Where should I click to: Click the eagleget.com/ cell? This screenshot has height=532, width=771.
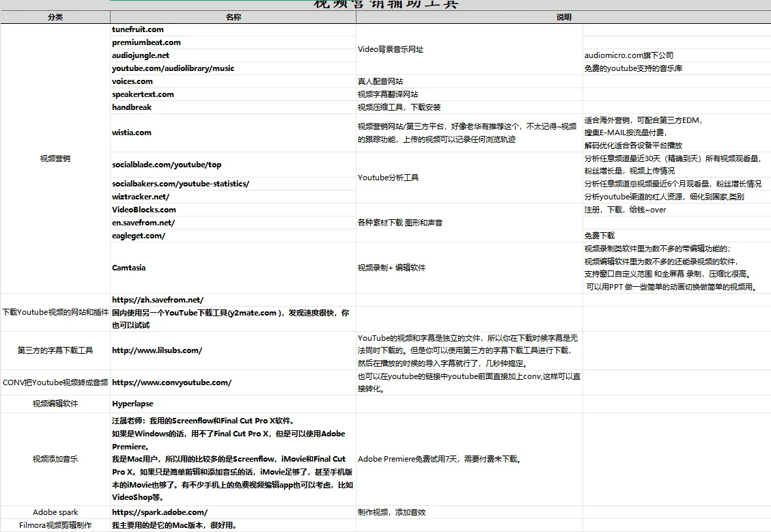tap(233, 236)
